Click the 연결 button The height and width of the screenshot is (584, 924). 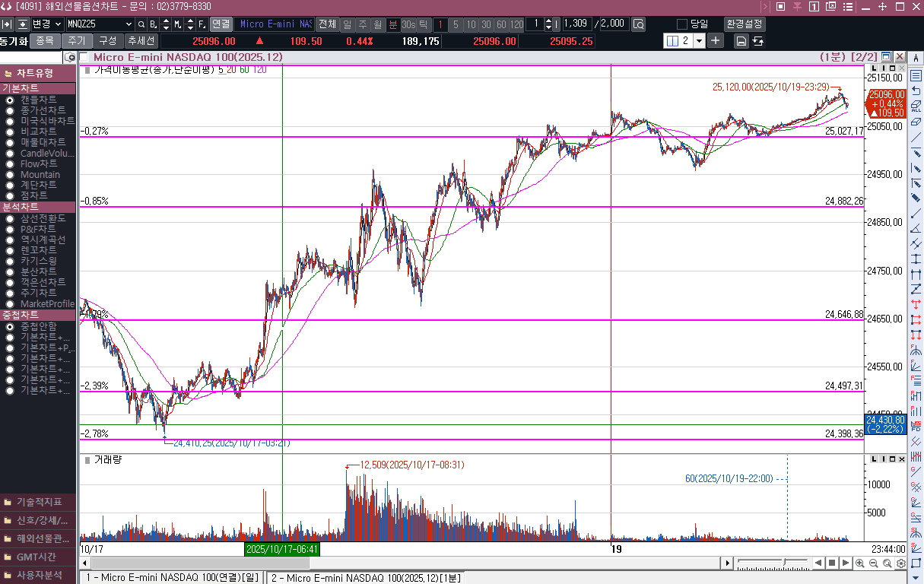[x=221, y=24]
